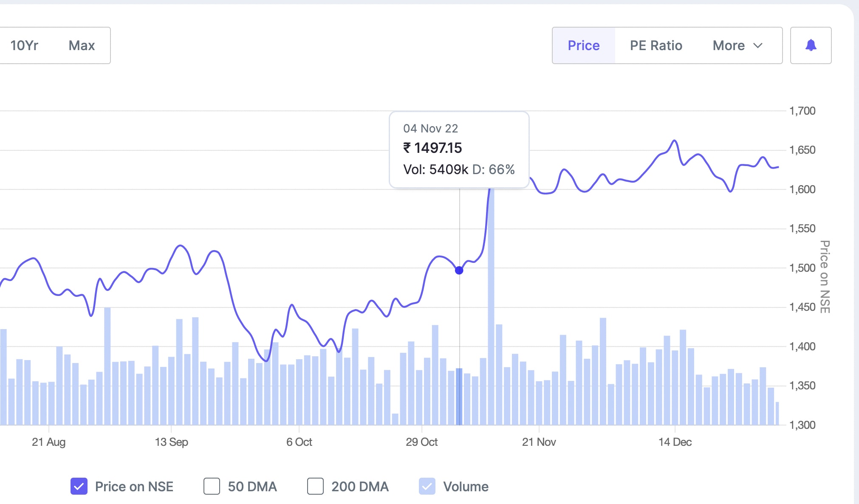Click the PE Ratio view icon
The height and width of the screenshot is (504, 859).
click(656, 45)
